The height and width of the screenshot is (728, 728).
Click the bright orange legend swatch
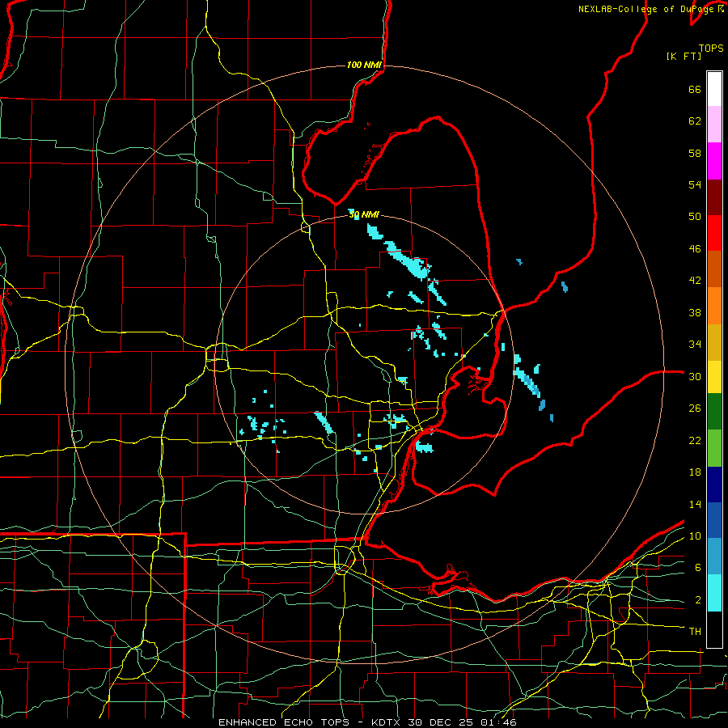[x=714, y=306]
